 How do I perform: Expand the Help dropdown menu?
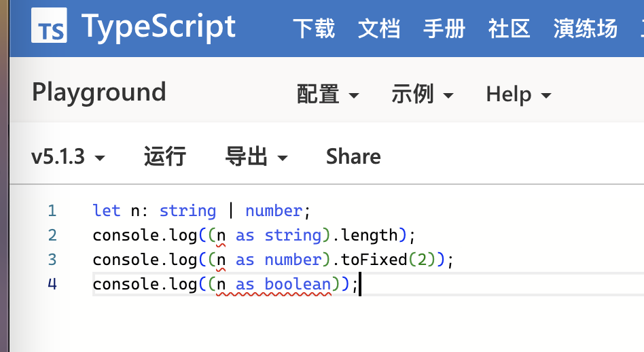click(x=519, y=94)
